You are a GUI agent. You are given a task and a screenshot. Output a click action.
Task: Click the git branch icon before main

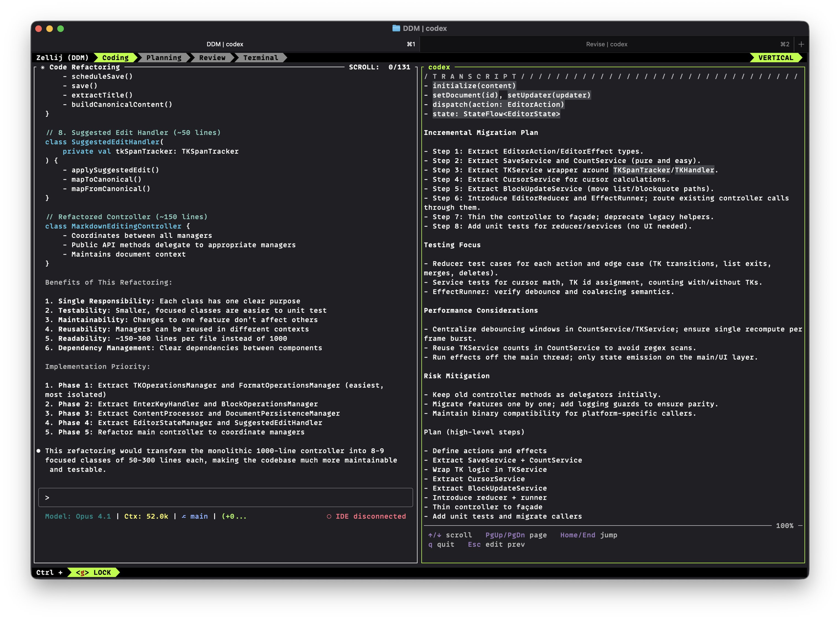(184, 516)
